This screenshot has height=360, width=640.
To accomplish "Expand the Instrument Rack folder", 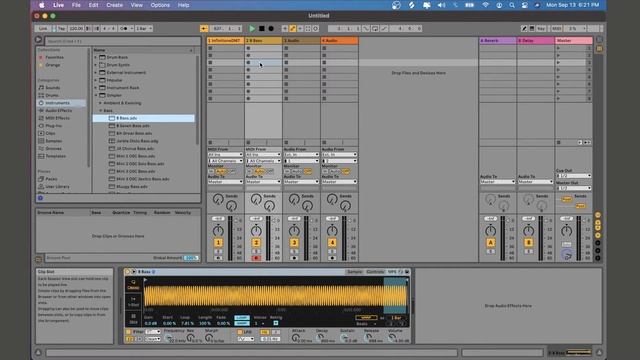I will [96, 88].
